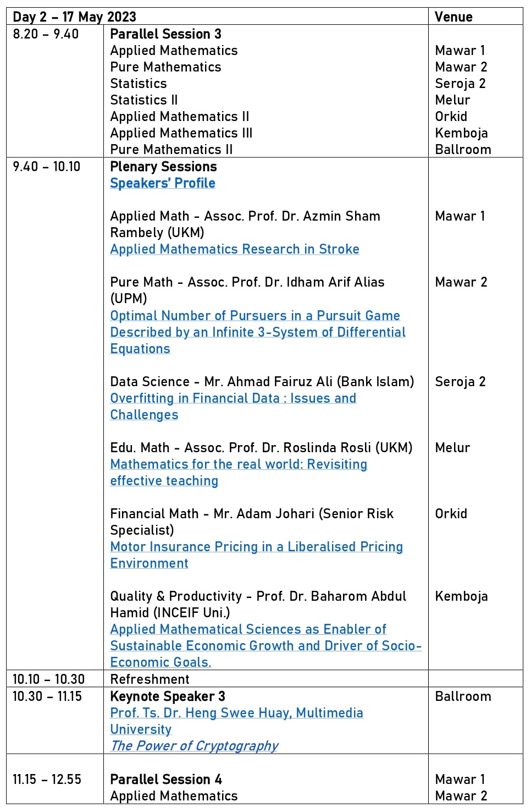This screenshot has height=812, width=531.
Task: Open the Speakers' Profile link
Action: point(163,183)
